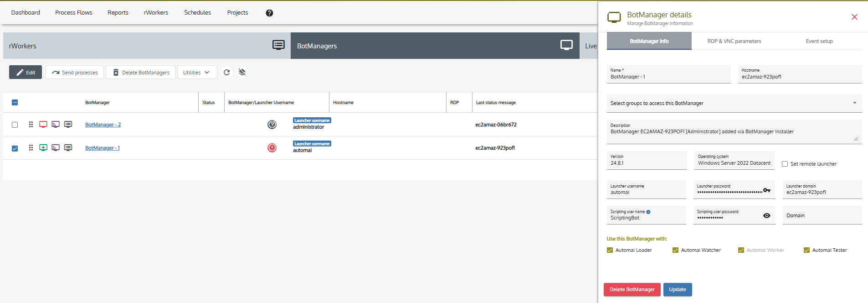Click Send processes button
868x303 pixels.
75,72
